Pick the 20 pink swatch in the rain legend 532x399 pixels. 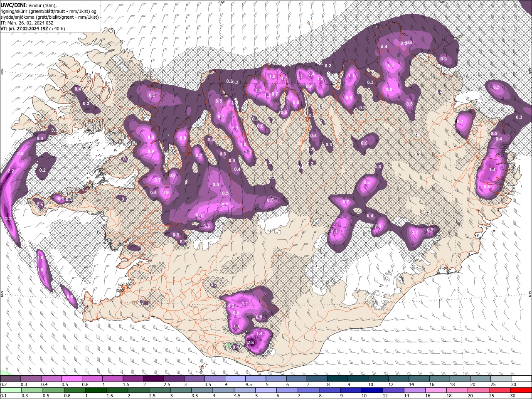pyautogui.click(x=478, y=390)
